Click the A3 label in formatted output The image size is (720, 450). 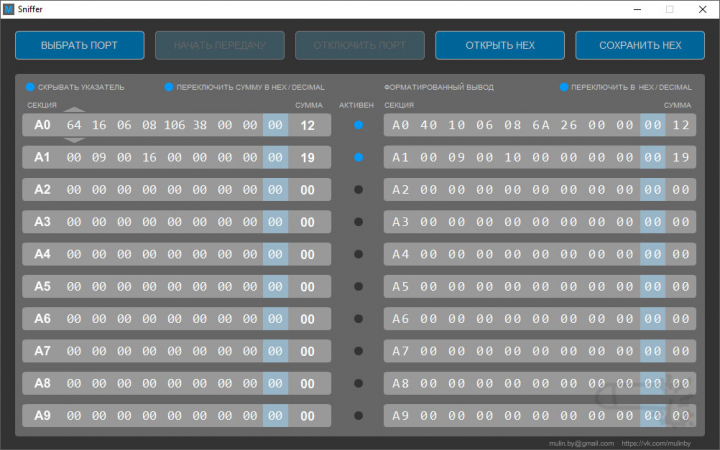(x=400, y=222)
